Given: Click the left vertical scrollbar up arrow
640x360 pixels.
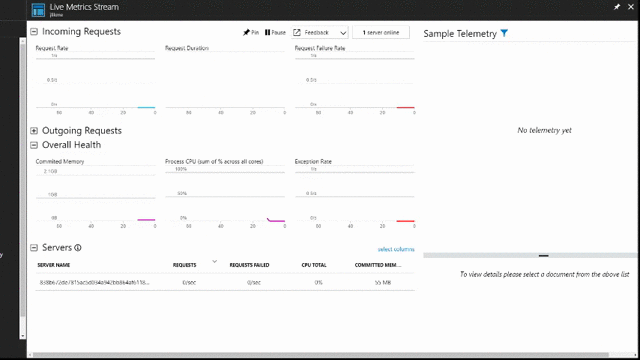Looking at the screenshot, I should pos(23,41).
